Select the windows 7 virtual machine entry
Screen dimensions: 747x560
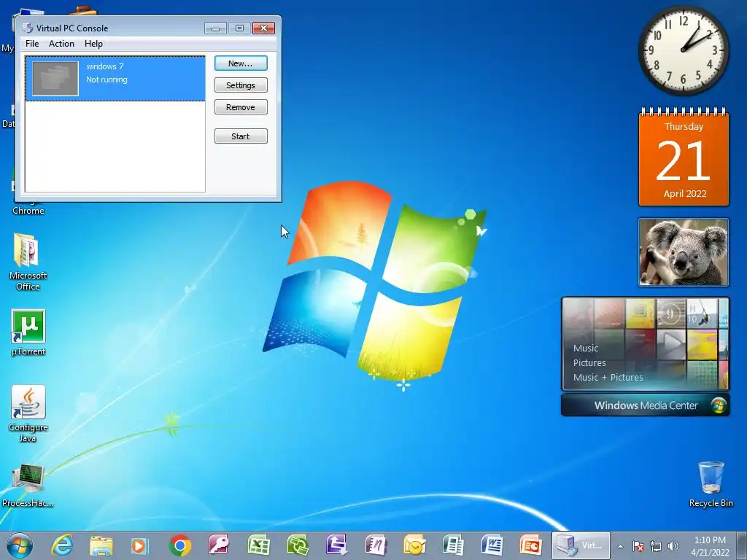click(x=115, y=79)
